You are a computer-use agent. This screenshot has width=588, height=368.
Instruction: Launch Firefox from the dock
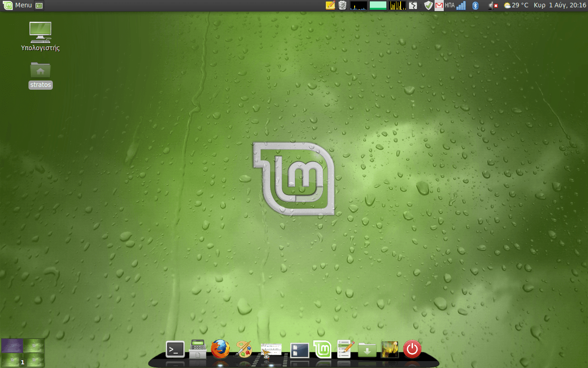pyautogui.click(x=220, y=349)
